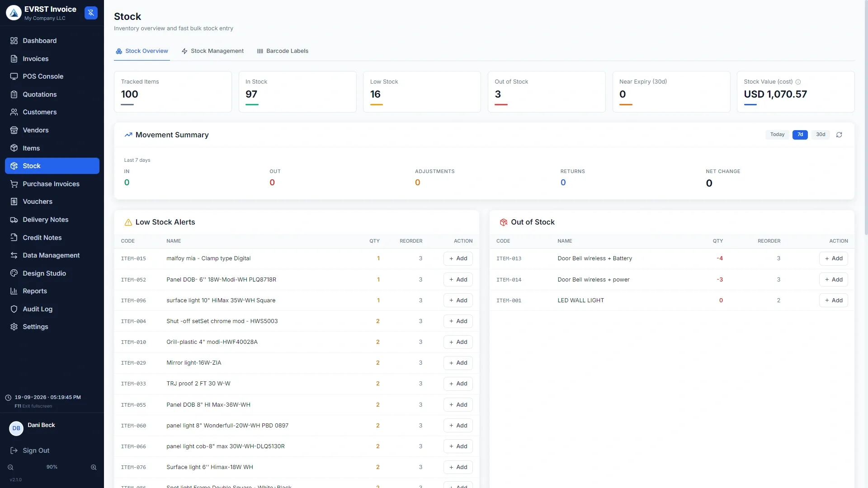Click the pin sidebar icon beside EVRST Invoice

coord(91,13)
